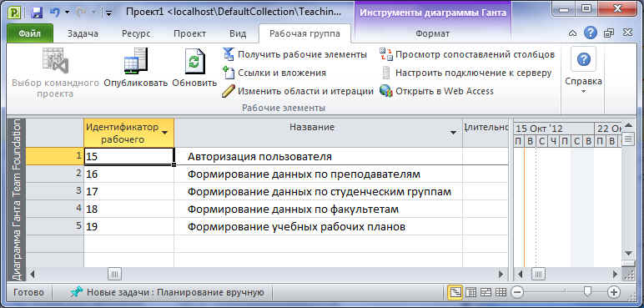The image size is (644, 308).
Task: Click the Длительность column header
Action: point(486,133)
